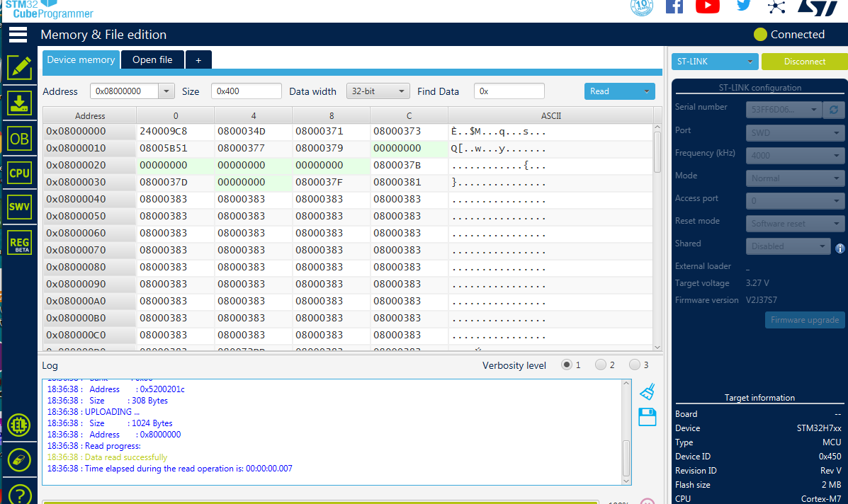Add a new tab with plus
Image resolution: width=848 pixels, height=504 pixels.
198,60
